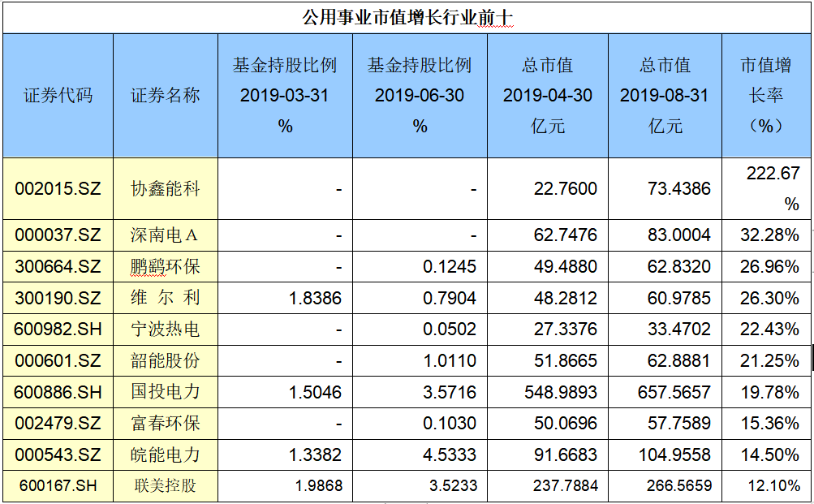The height and width of the screenshot is (504, 814).
Task: Click value 62.7476
Action: tap(566, 235)
